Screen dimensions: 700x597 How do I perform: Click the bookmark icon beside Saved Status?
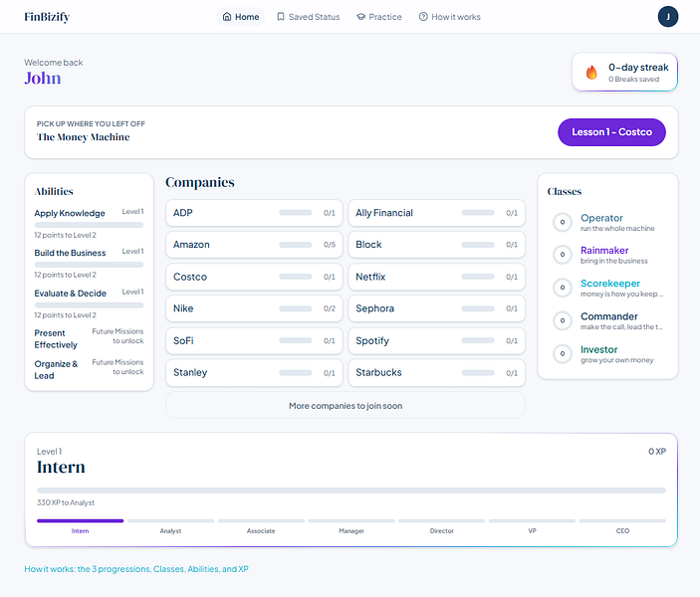281,17
